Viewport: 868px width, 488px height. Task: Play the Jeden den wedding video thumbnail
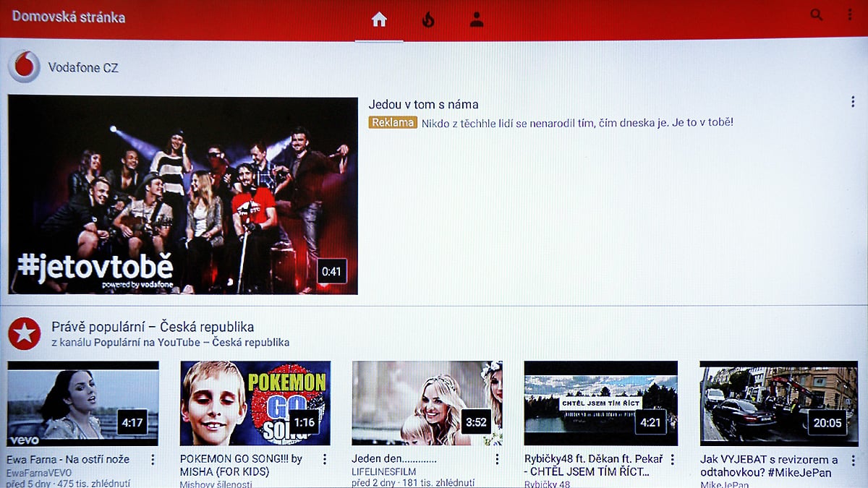click(x=427, y=403)
